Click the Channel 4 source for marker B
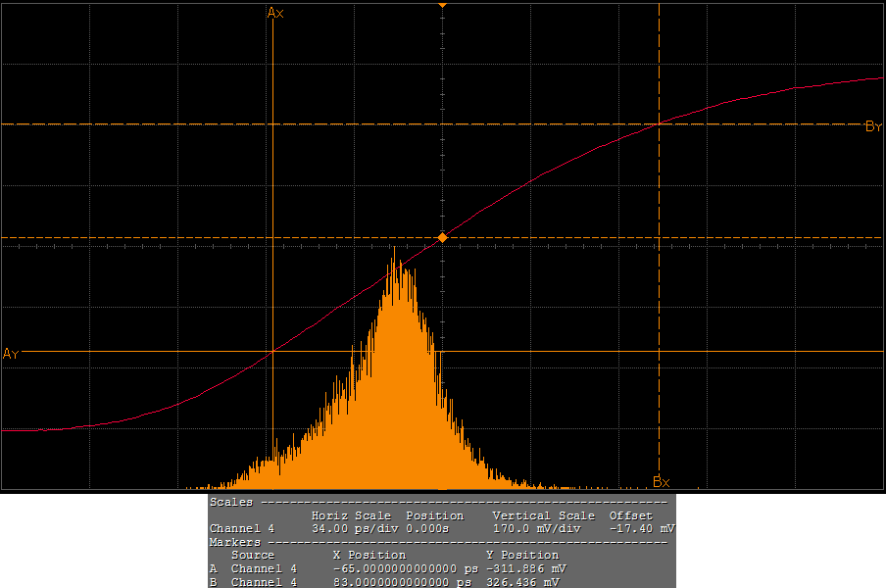 tap(263, 582)
